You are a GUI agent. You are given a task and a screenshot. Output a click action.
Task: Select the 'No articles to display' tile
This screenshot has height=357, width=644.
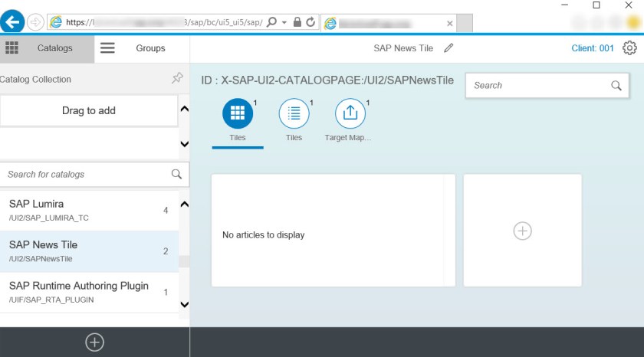(333, 230)
